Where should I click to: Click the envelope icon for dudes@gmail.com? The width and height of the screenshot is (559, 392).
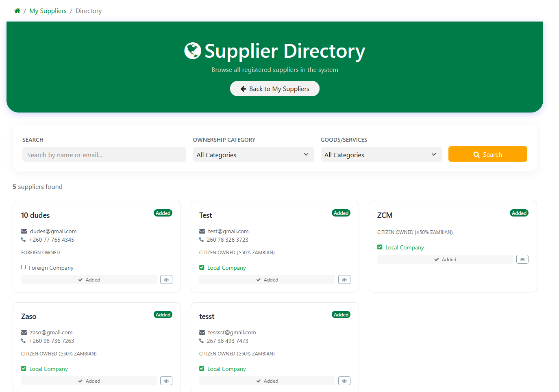(x=24, y=231)
